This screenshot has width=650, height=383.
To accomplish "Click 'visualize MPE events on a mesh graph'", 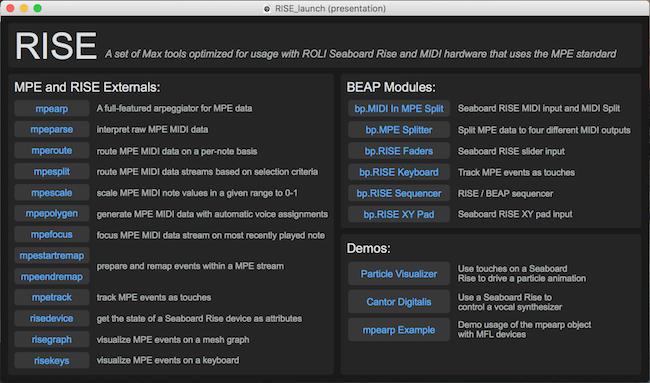I will (x=173, y=340).
